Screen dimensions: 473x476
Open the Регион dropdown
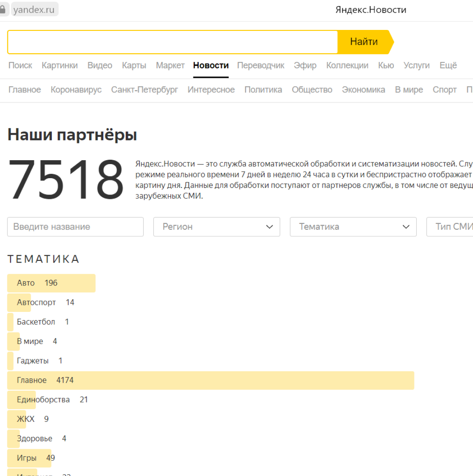pyautogui.click(x=217, y=227)
